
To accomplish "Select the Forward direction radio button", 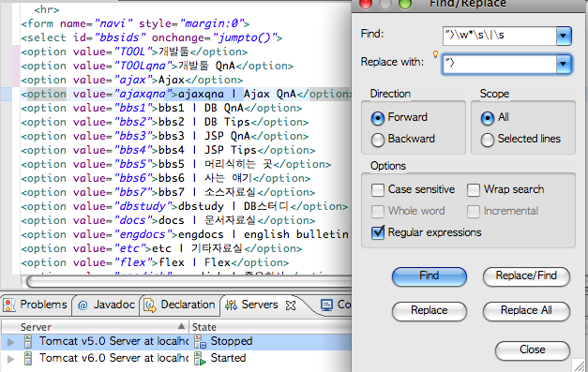I will [378, 118].
